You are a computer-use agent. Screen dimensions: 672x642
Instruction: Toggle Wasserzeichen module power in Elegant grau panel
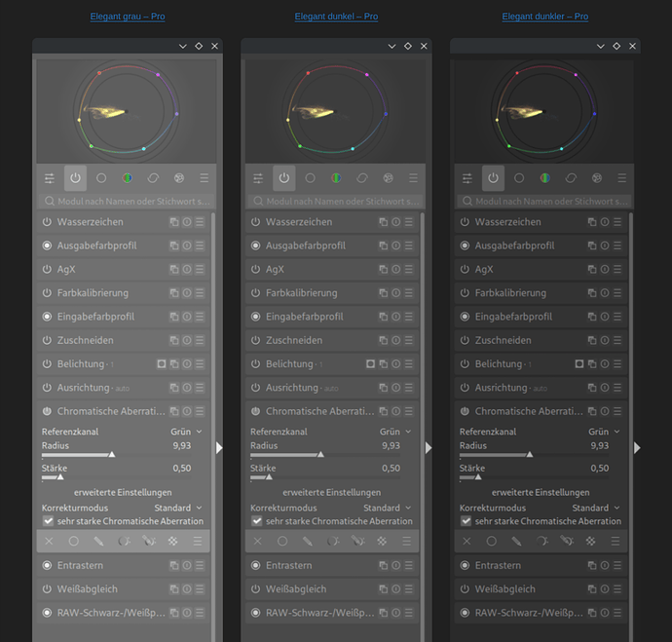click(47, 222)
